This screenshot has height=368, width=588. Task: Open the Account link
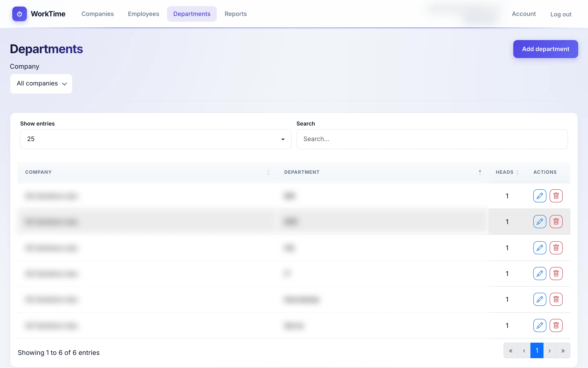coord(524,14)
